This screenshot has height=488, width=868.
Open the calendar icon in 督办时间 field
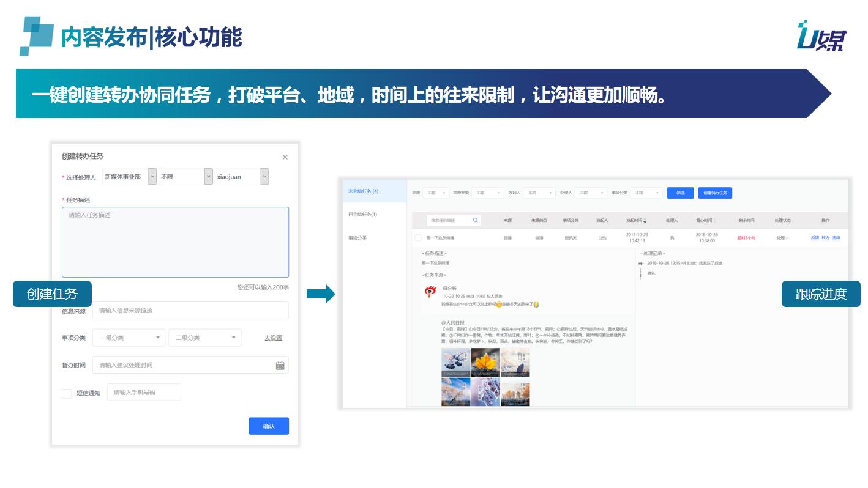pos(280,365)
